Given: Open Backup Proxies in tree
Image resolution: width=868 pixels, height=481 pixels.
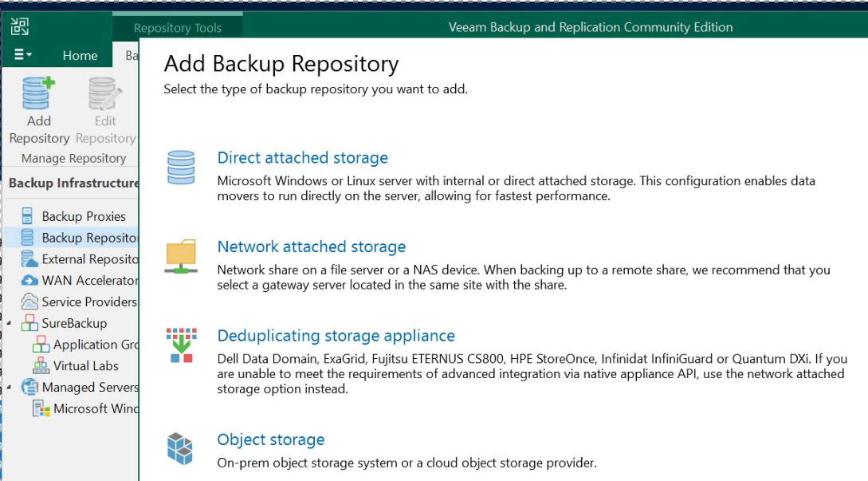Looking at the screenshot, I should [83, 216].
